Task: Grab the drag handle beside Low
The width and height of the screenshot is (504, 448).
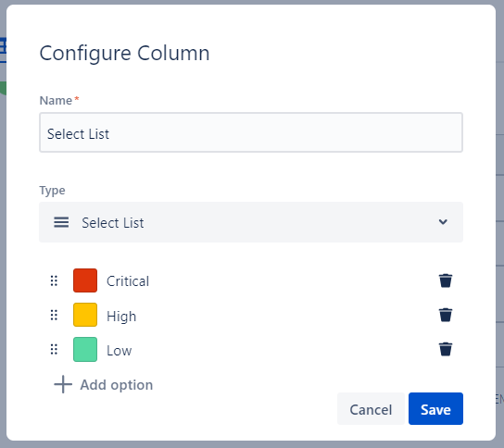Action: point(54,349)
